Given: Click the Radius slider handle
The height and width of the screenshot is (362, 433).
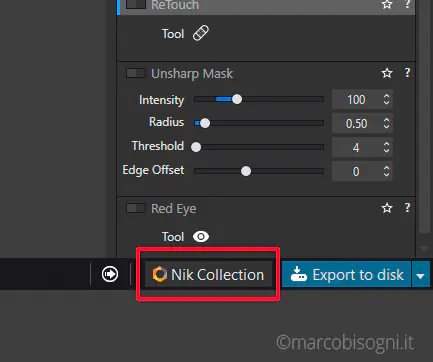Looking at the screenshot, I should coord(205,123).
